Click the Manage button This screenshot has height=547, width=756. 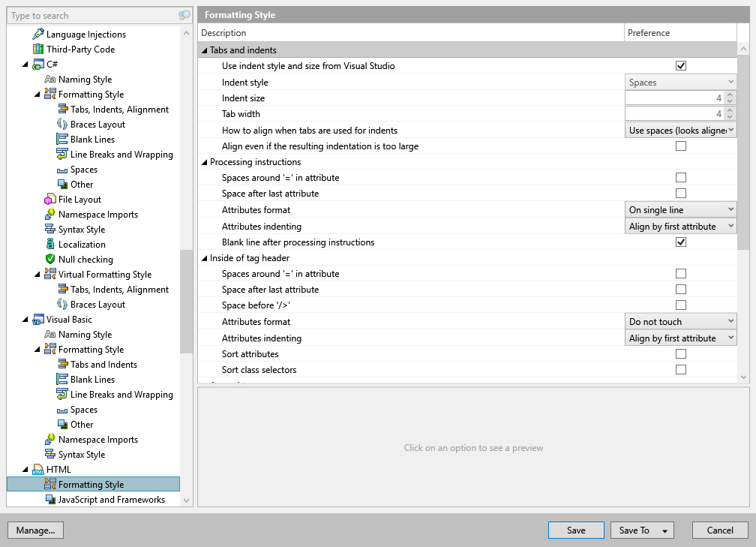tap(35, 530)
